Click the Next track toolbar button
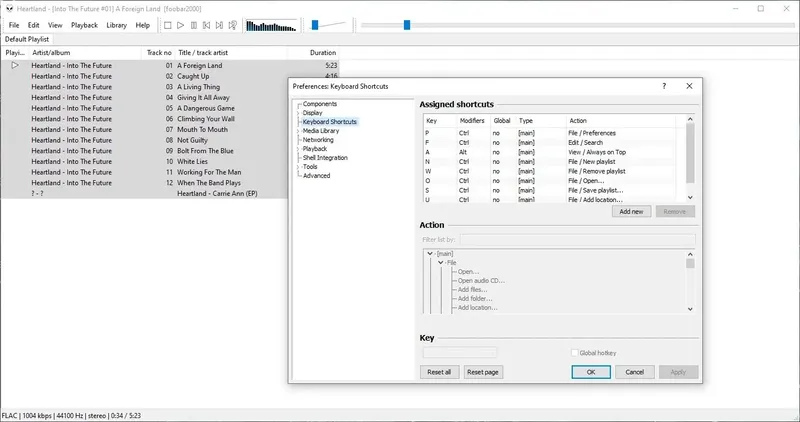The width and height of the screenshot is (800, 422). click(219, 25)
